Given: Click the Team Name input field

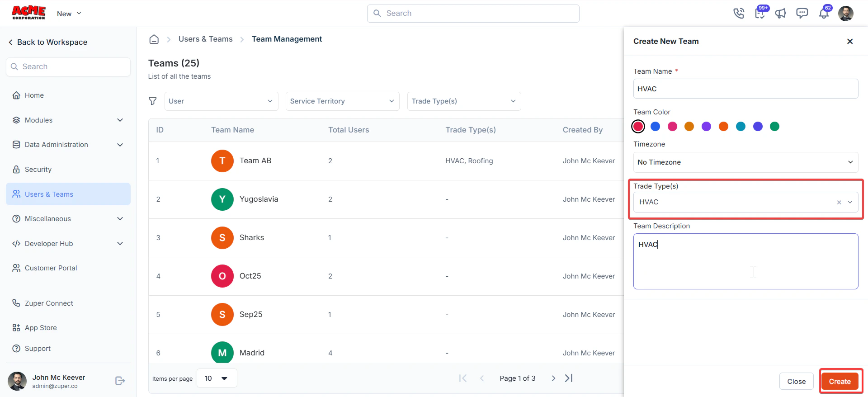Looking at the screenshot, I should pos(746,89).
